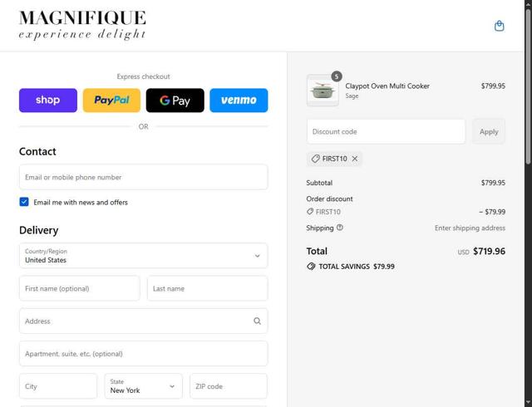Screen dimensions: 532x407
Task: Click the quantity badge on product thumbnail
Action: click(337, 76)
